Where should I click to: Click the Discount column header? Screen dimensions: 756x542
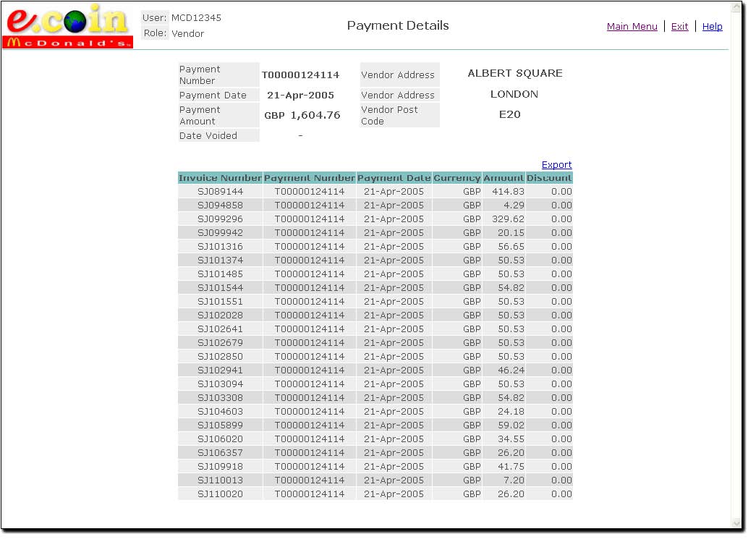(x=549, y=178)
